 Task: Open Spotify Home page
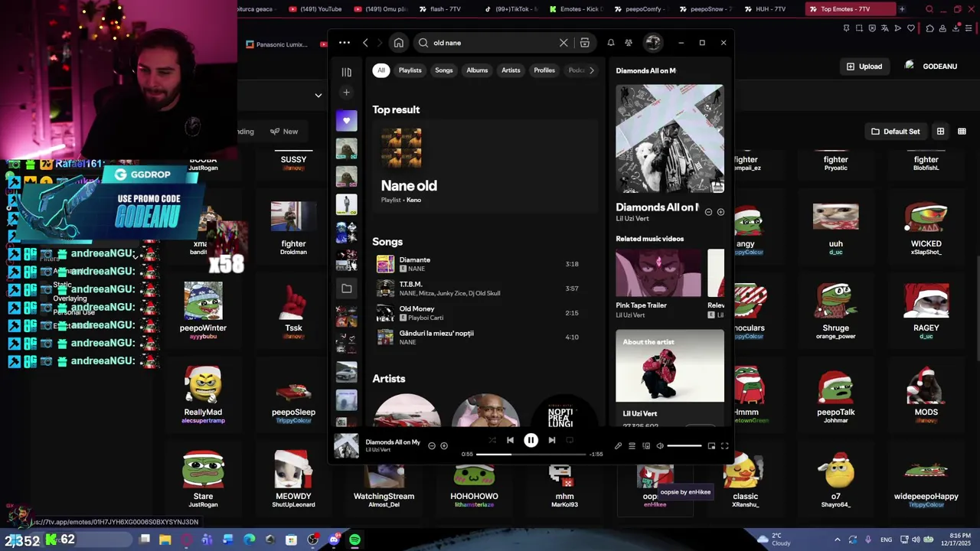click(399, 43)
